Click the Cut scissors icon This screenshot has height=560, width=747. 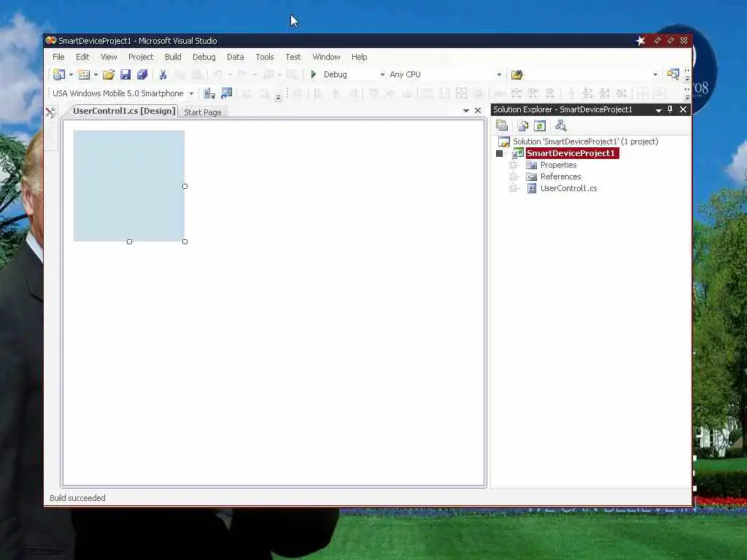[x=163, y=74]
